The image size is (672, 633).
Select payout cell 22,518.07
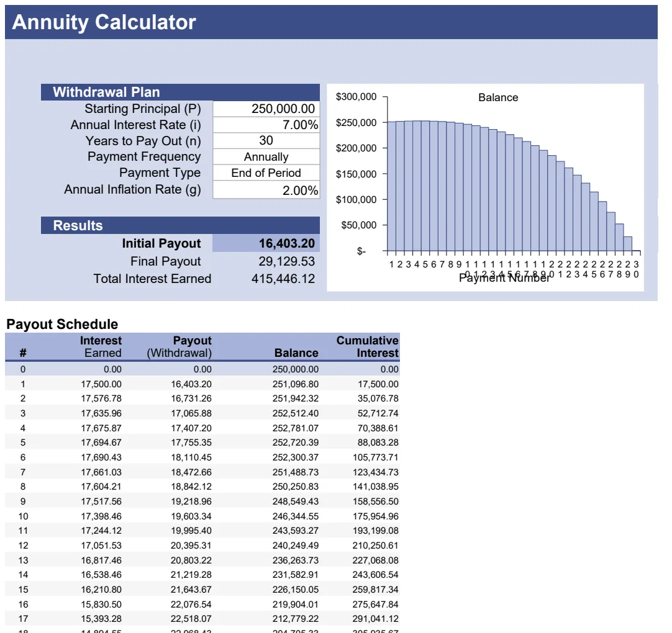(191, 619)
